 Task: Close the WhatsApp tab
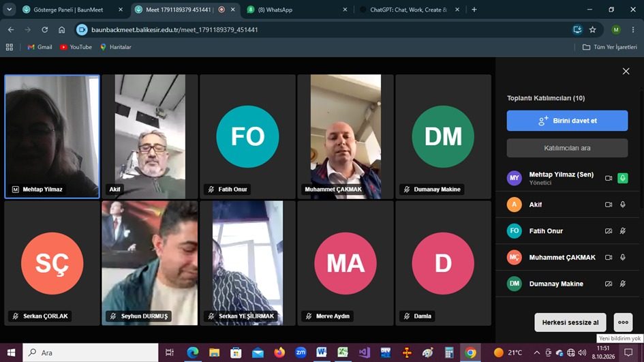click(345, 10)
